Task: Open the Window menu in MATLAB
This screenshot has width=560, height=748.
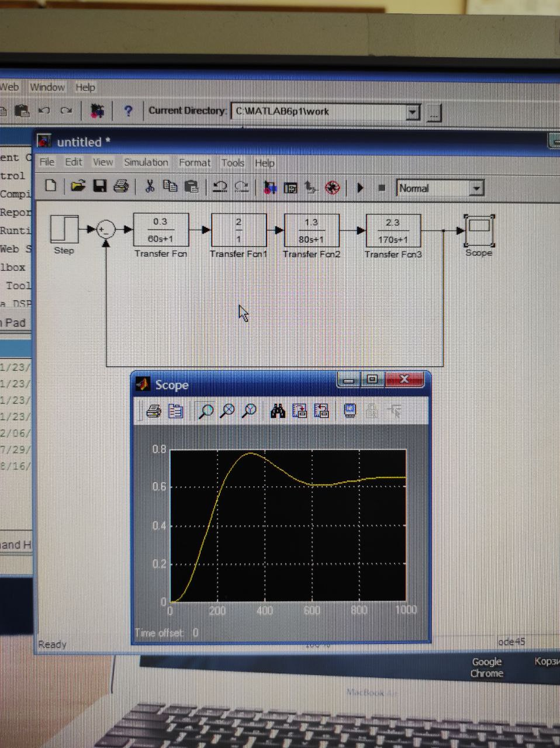Action: [47, 87]
